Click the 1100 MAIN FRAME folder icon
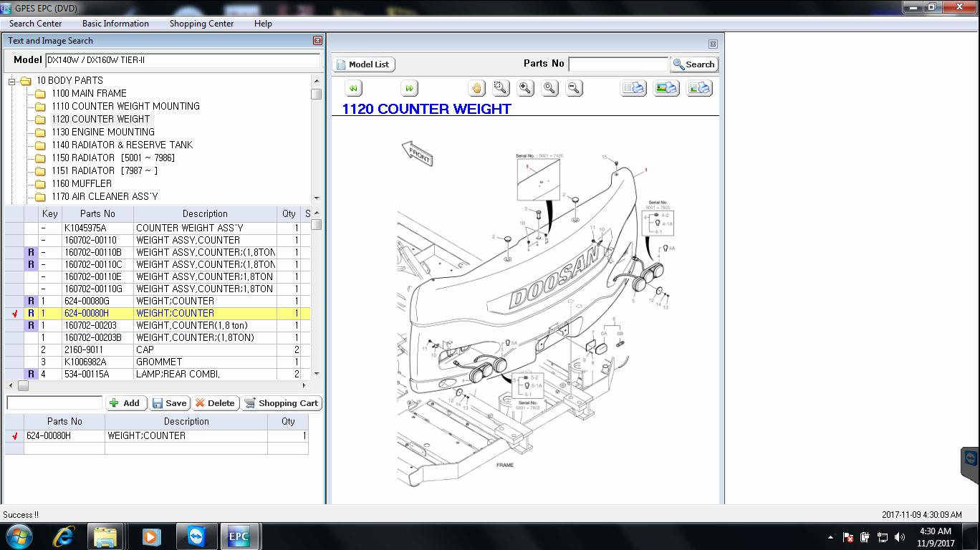The width and height of the screenshot is (980, 550). coord(40,94)
